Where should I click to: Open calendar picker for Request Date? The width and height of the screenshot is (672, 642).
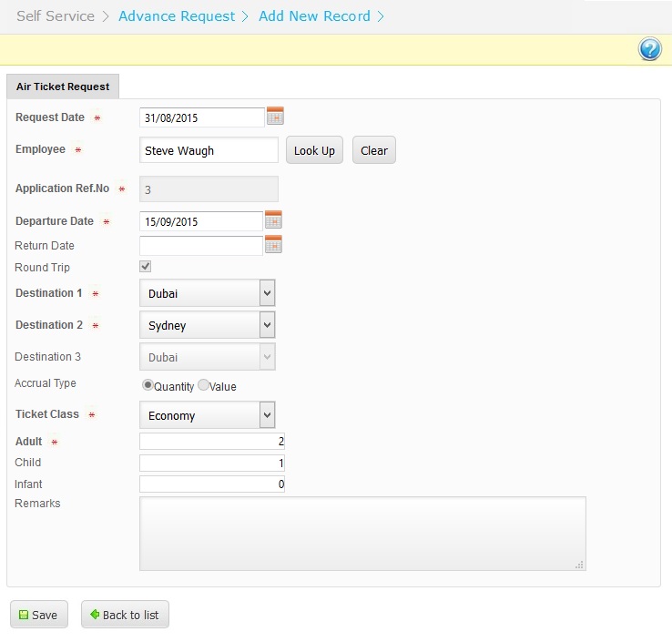(275, 116)
